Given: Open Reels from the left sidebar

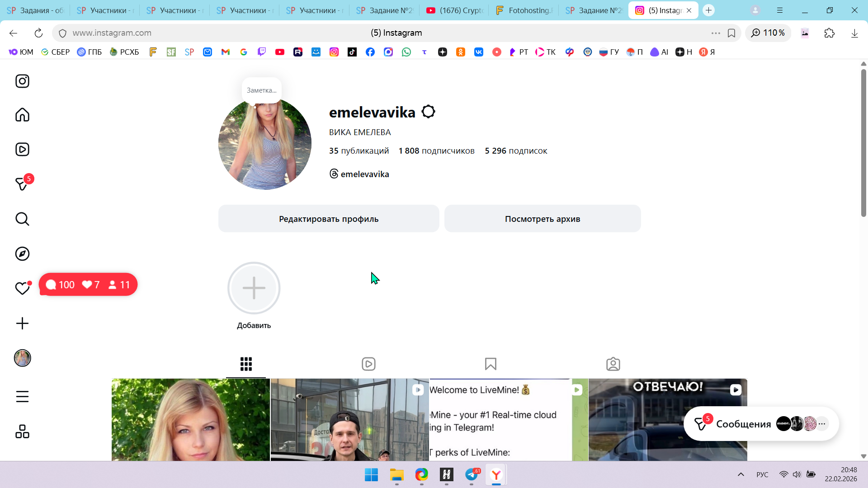Looking at the screenshot, I should pos(22,150).
